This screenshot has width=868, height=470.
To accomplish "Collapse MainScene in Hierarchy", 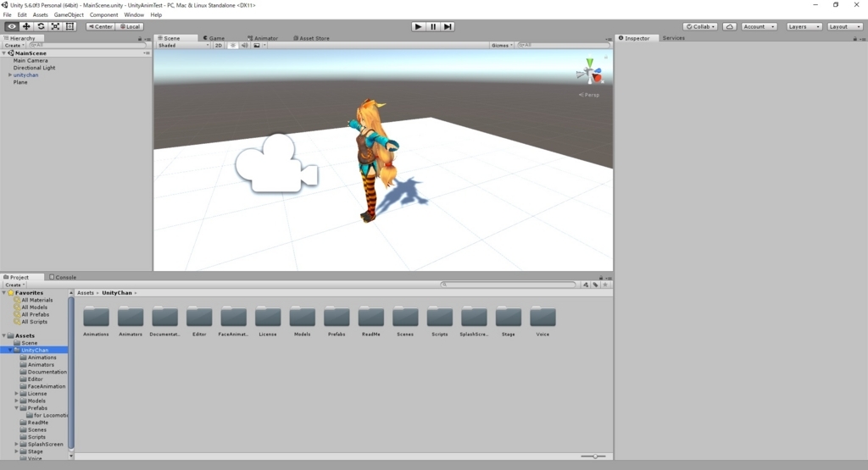I will (4, 53).
